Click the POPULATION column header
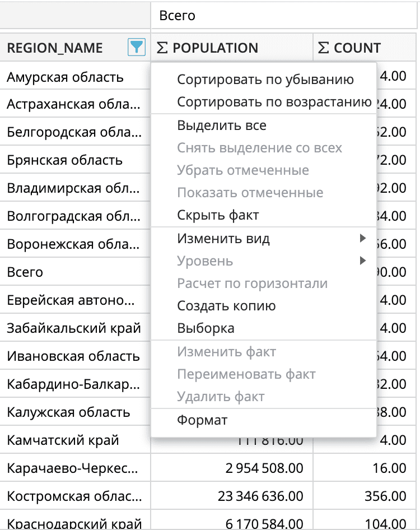Viewport: 420px width, 530px height. (x=215, y=48)
